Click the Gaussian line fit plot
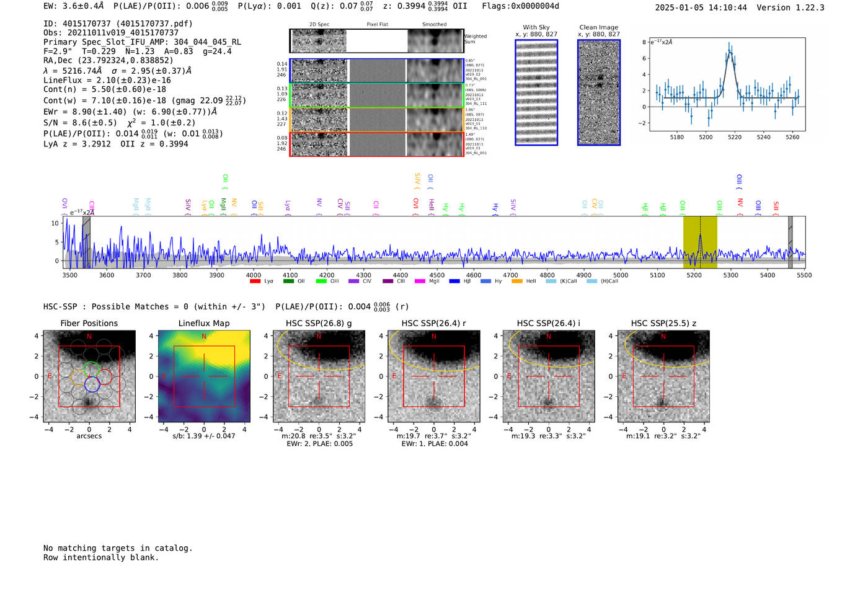 [727, 84]
